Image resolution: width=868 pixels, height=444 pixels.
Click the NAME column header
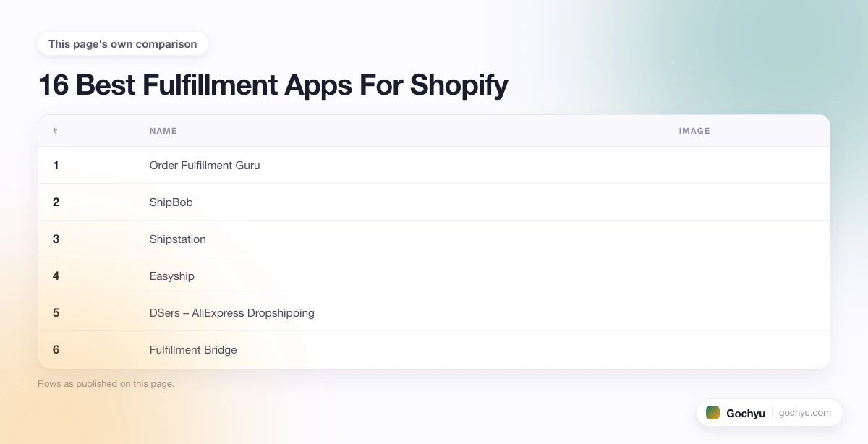(x=163, y=131)
